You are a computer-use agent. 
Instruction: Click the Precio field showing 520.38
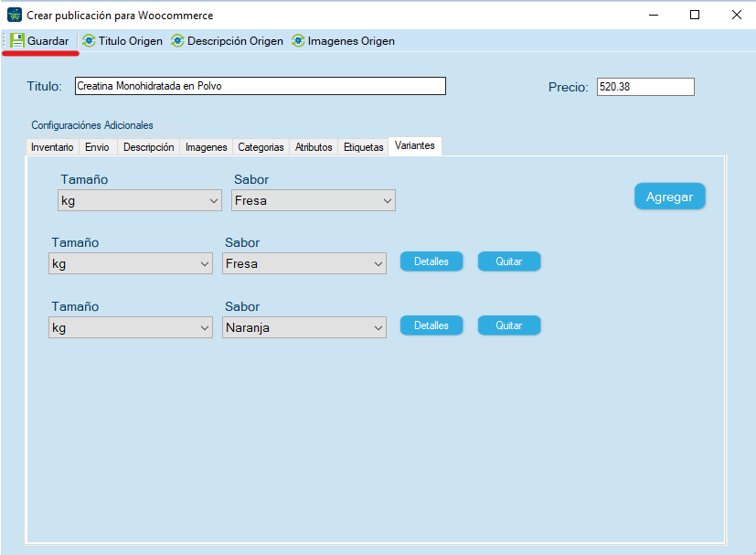point(645,87)
